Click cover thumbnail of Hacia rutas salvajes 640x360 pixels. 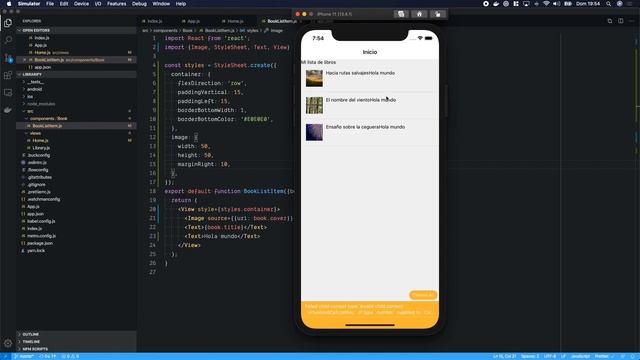[x=314, y=78]
